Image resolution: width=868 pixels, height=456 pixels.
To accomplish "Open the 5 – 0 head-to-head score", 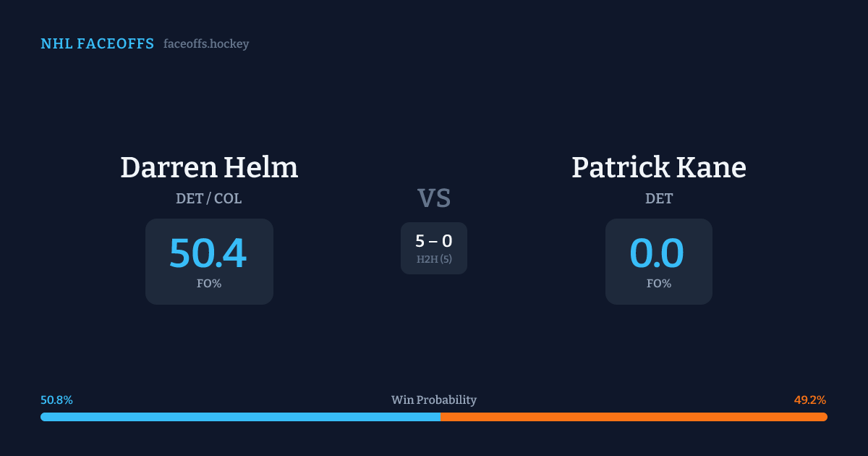I will pos(434,242).
